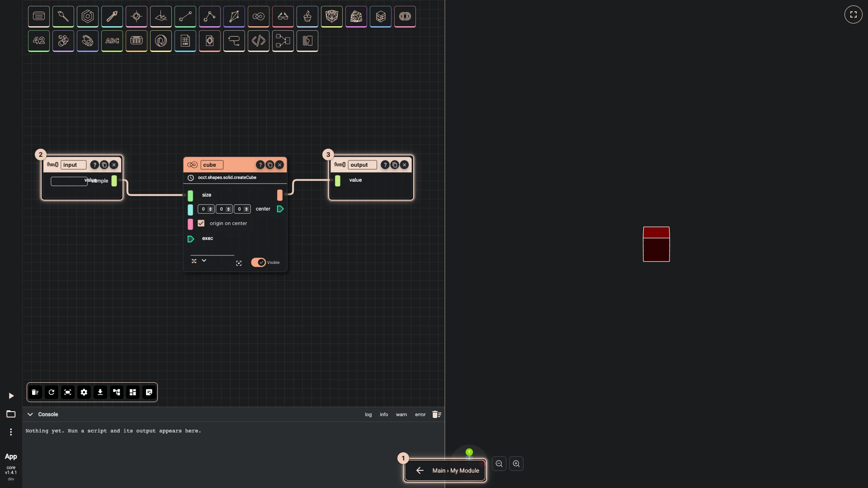Open the two-point line node category
The image size is (868, 488).
coord(185,17)
